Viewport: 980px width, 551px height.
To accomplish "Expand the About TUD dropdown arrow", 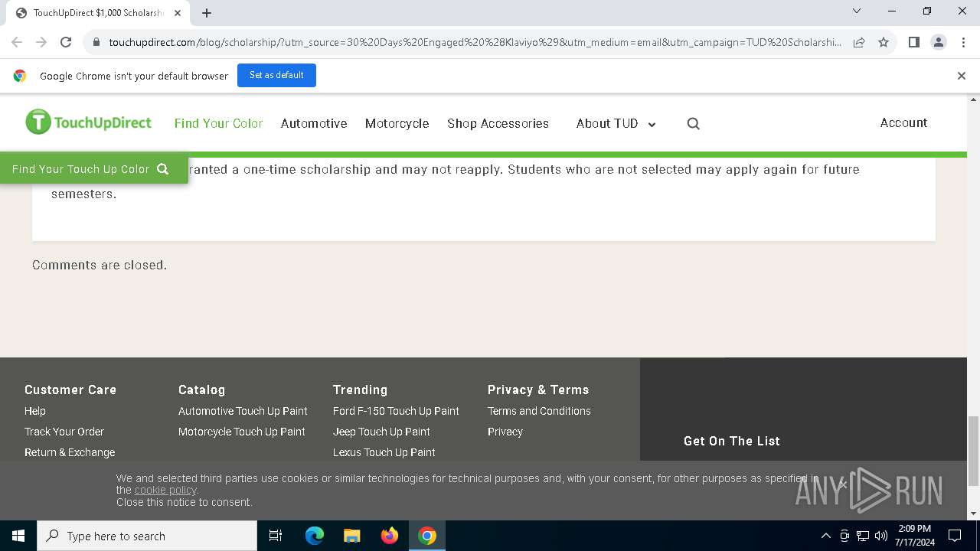I will click(652, 124).
